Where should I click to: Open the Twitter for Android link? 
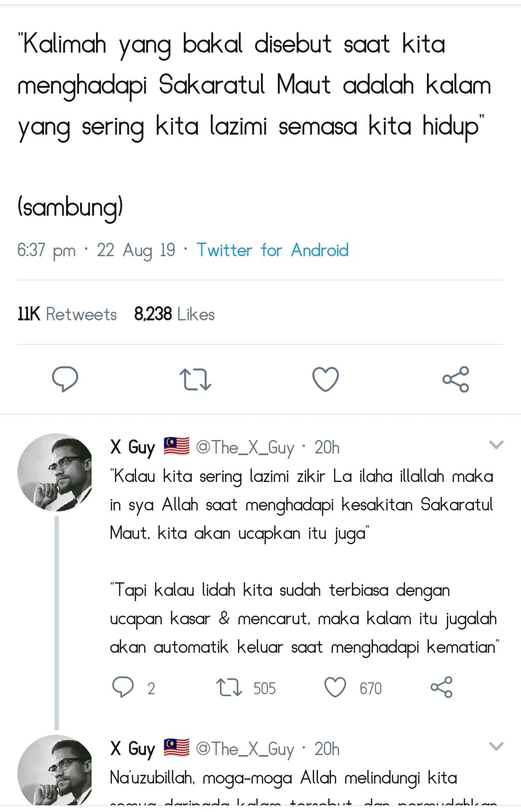pos(273,250)
